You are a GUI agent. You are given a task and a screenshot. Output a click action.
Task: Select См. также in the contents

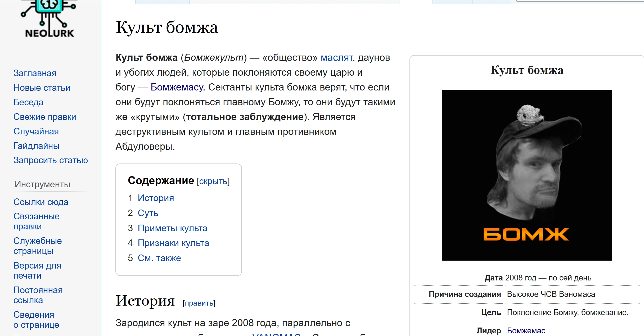point(159,258)
